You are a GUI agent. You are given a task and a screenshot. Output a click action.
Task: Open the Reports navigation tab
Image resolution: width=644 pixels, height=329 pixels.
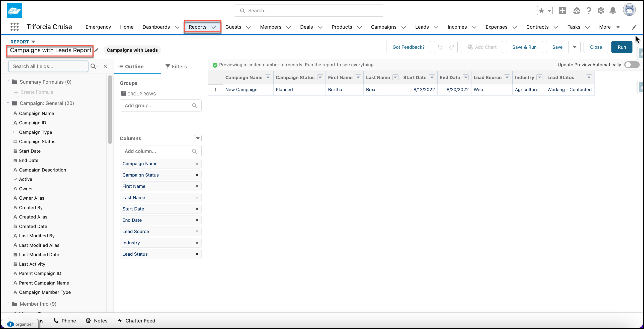198,27
